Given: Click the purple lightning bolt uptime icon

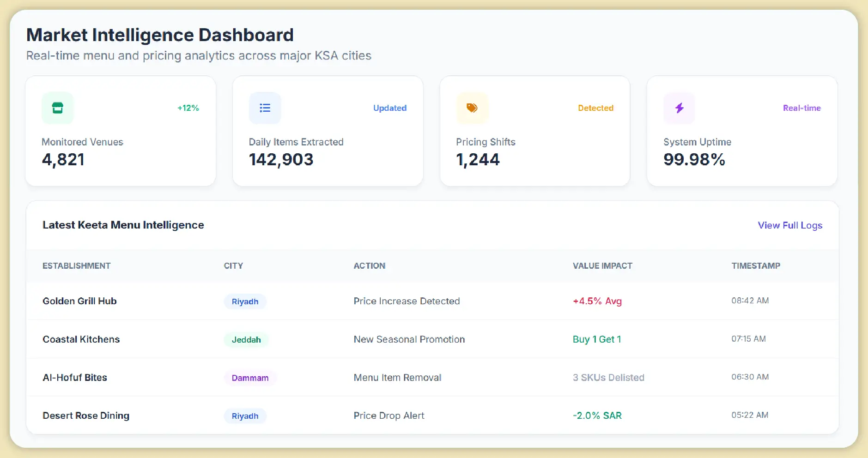Looking at the screenshot, I should point(679,108).
